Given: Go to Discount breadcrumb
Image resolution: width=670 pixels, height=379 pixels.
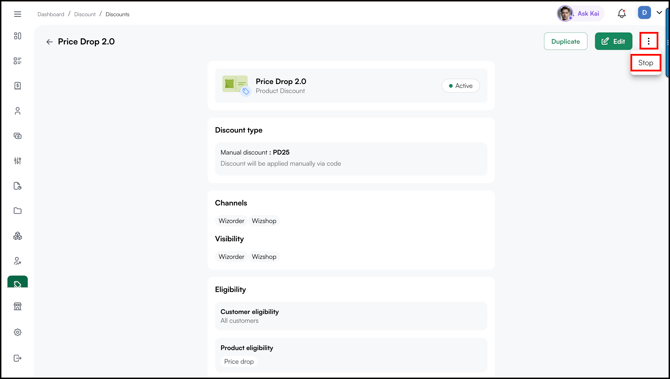Looking at the screenshot, I should 85,14.
